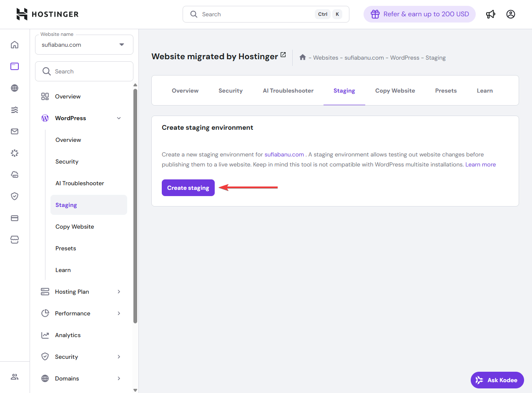Click the security shield icon in left rail
The image size is (532, 393).
tap(15, 196)
